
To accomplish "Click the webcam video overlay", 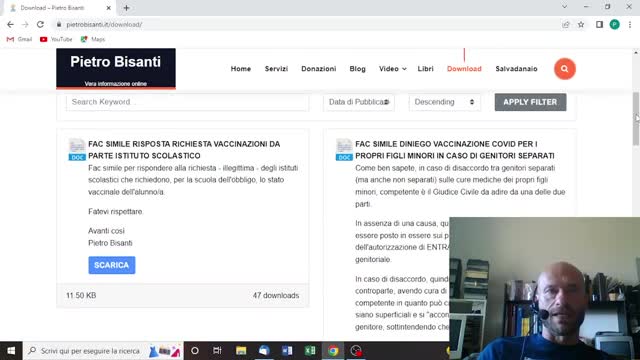I will (x=544, y=288).
